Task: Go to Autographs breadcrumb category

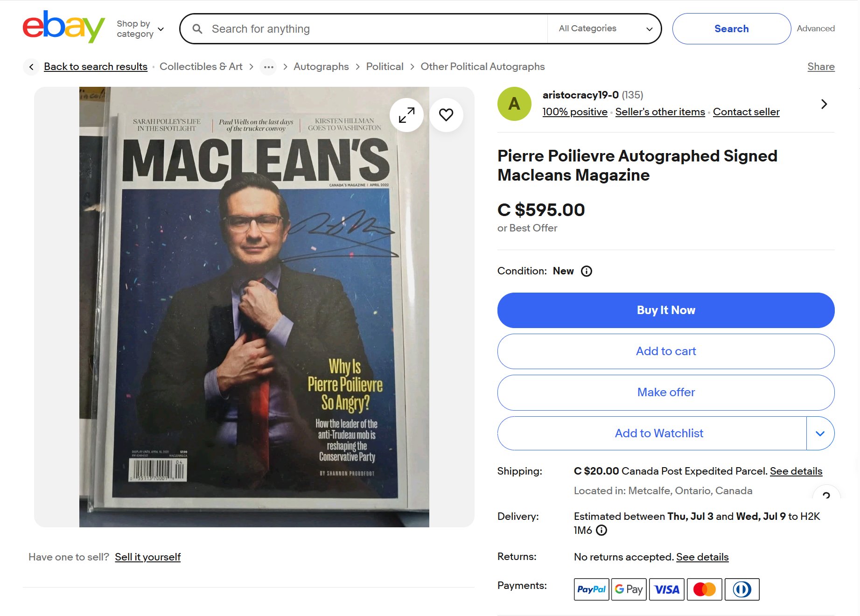Action: pos(321,67)
